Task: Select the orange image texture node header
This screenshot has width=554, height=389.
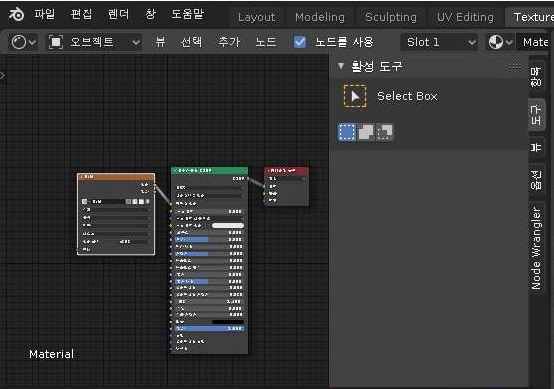Action: 116,177
